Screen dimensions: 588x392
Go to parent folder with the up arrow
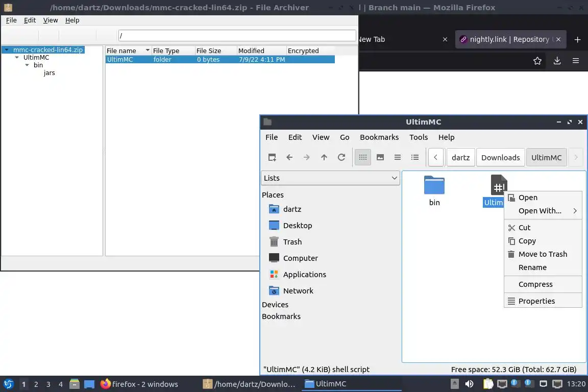pos(324,158)
